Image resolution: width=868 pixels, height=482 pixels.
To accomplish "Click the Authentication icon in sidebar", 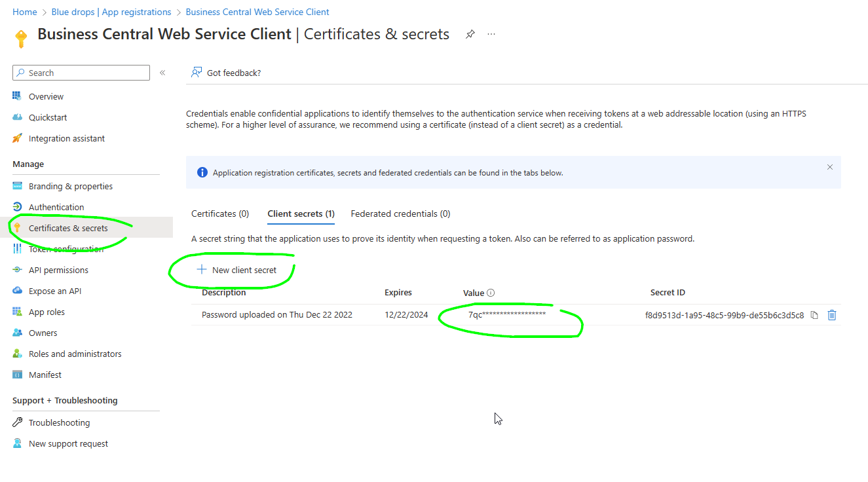I will [17, 207].
